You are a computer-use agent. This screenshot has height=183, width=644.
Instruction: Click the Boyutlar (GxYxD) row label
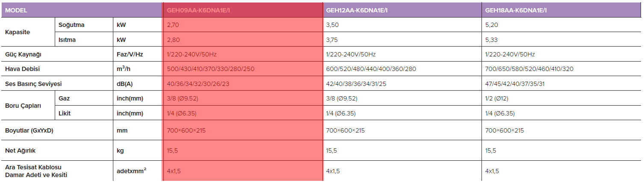click(29, 130)
